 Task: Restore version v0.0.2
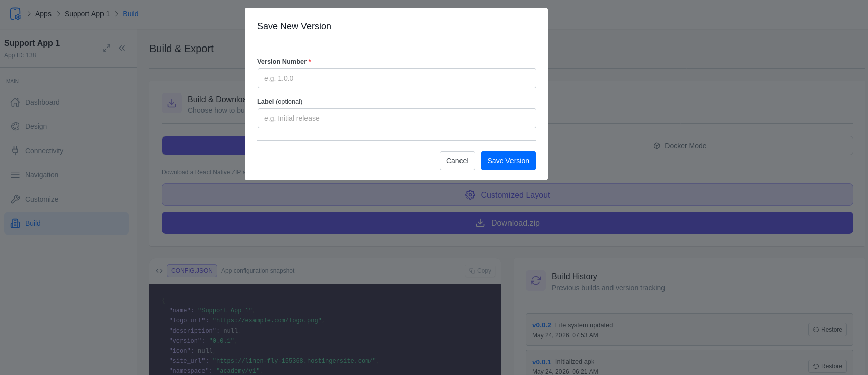[828, 330]
